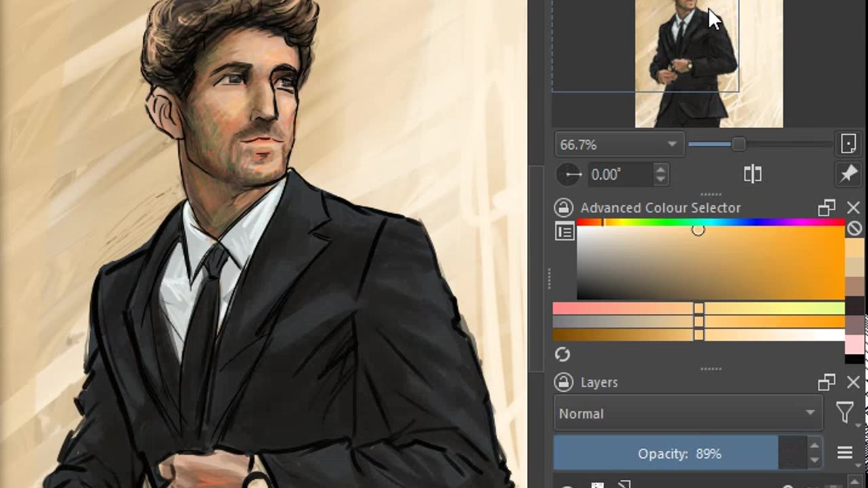Click the rainbow hue strip of the colour selector
The image size is (868, 488).
click(x=711, y=222)
